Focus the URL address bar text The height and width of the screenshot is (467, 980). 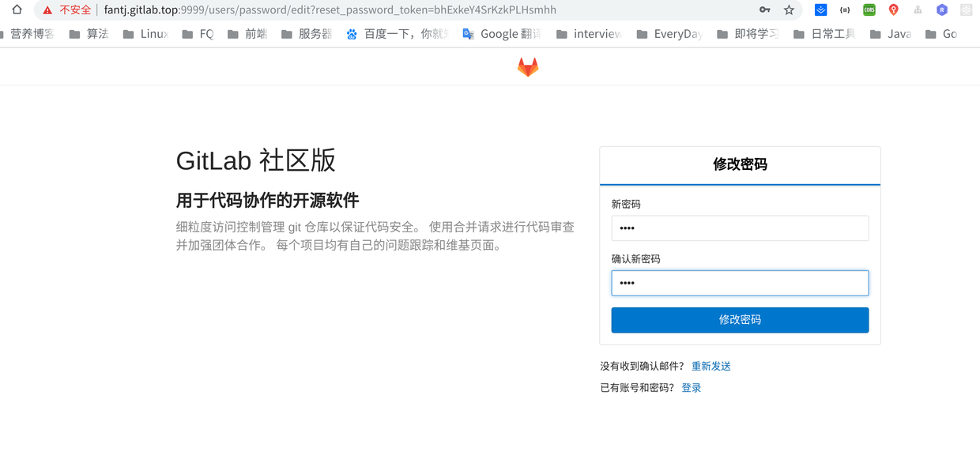tap(330, 10)
